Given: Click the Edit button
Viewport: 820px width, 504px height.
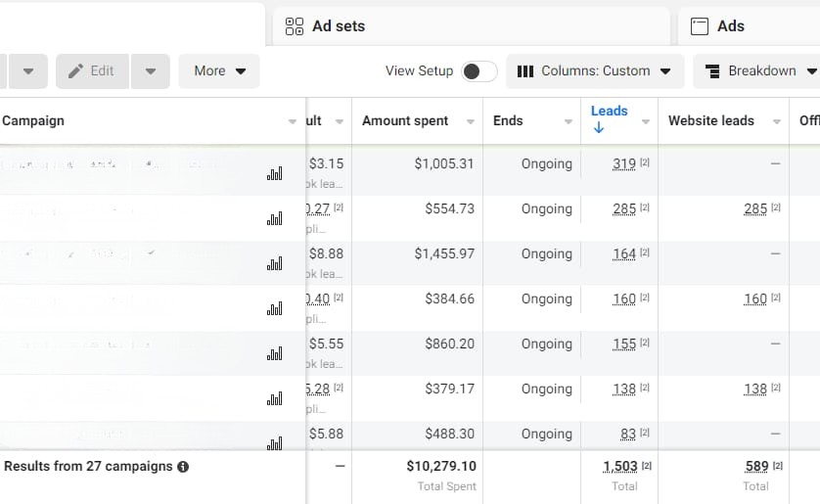Looking at the screenshot, I should (x=92, y=71).
